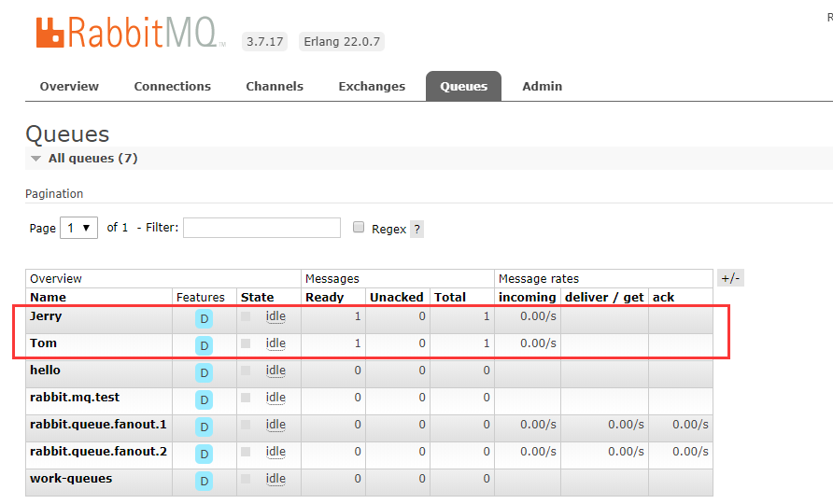Click the idle state of hello
The image size is (833, 504).
275,371
